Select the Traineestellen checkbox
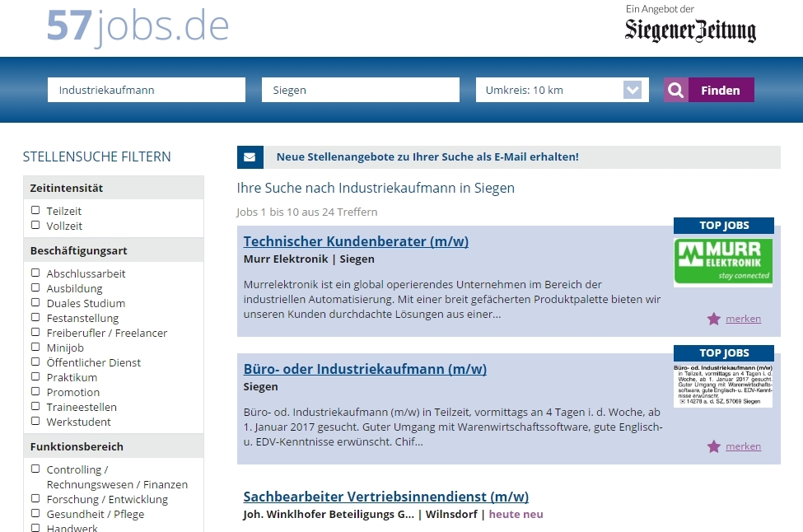This screenshot has height=532, width=803. 35,406
